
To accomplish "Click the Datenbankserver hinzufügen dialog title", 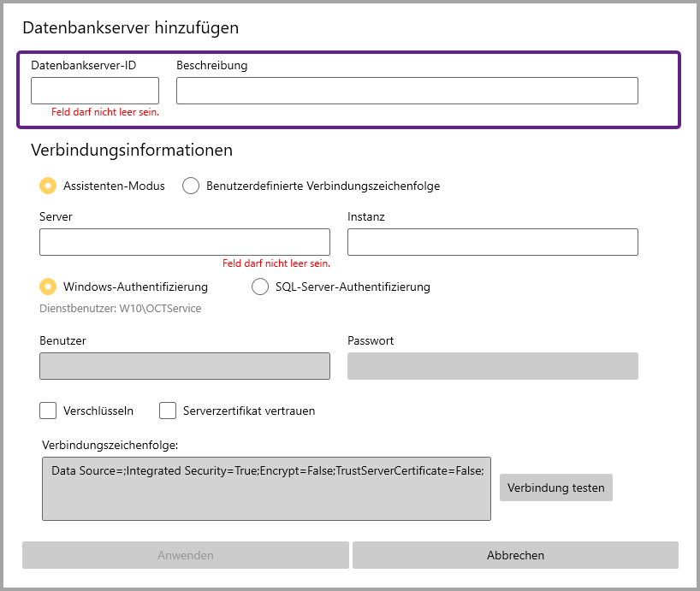I will pyautogui.click(x=130, y=27).
